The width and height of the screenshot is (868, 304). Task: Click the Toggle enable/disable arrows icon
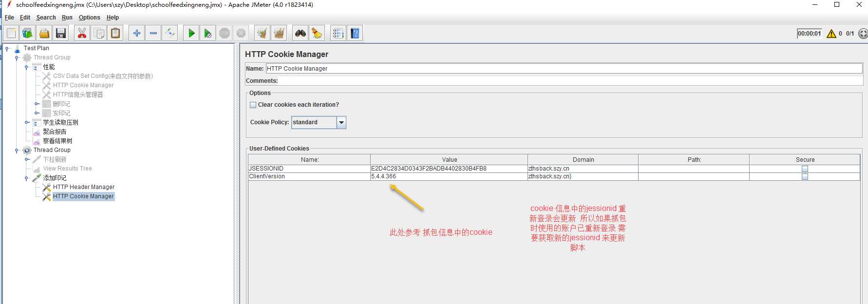tap(170, 33)
